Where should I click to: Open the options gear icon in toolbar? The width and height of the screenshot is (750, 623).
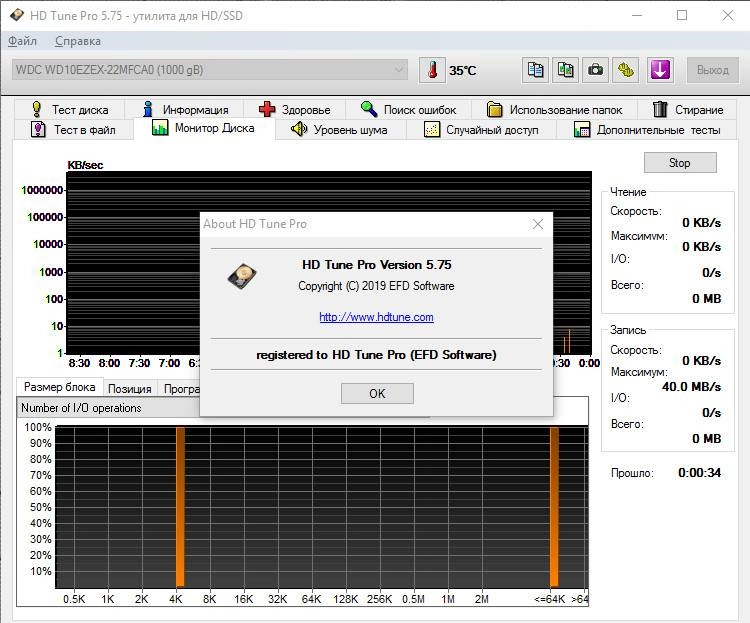point(626,70)
